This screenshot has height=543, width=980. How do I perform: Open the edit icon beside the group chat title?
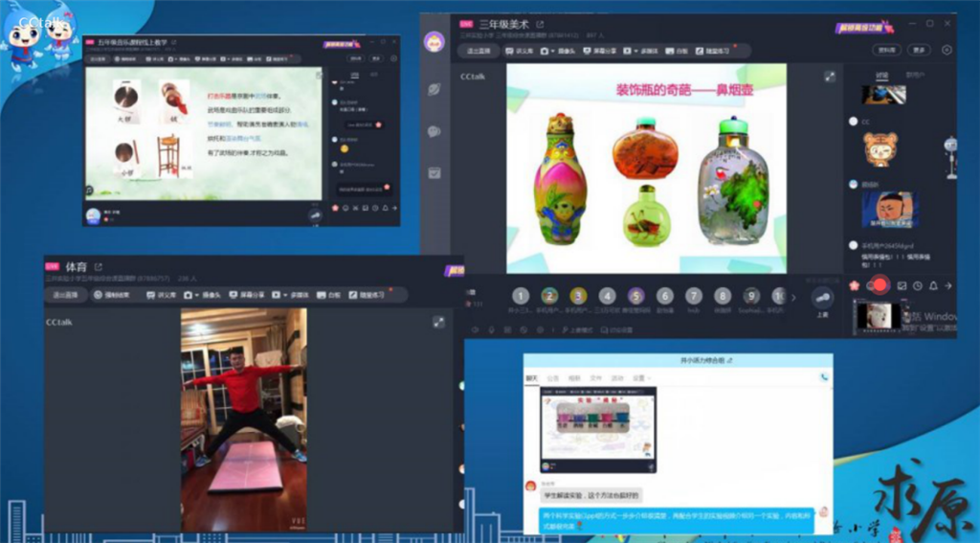coord(730,361)
